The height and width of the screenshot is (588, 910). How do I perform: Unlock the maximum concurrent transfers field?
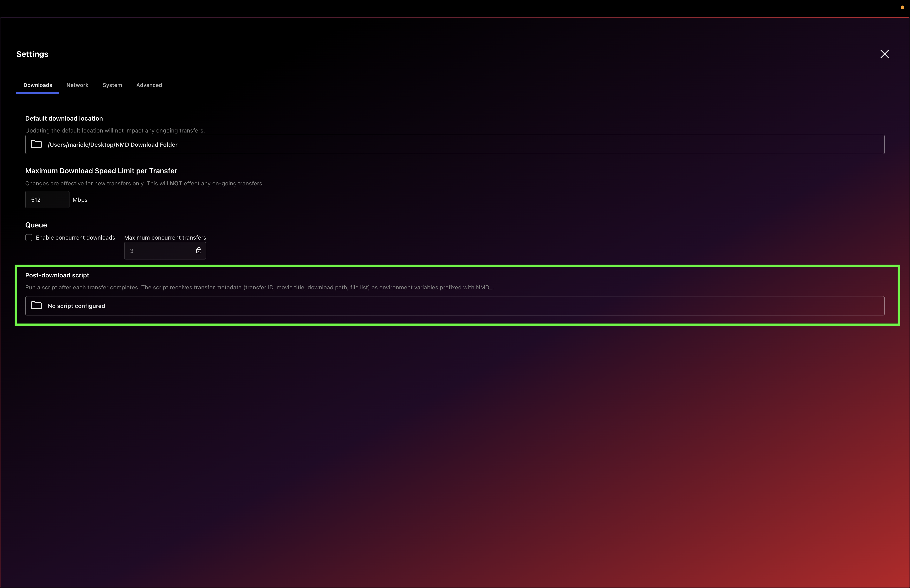[199, 250]
